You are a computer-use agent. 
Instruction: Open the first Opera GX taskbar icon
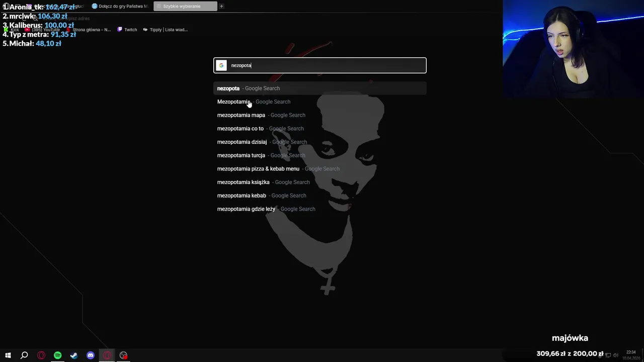pos(41,355)
